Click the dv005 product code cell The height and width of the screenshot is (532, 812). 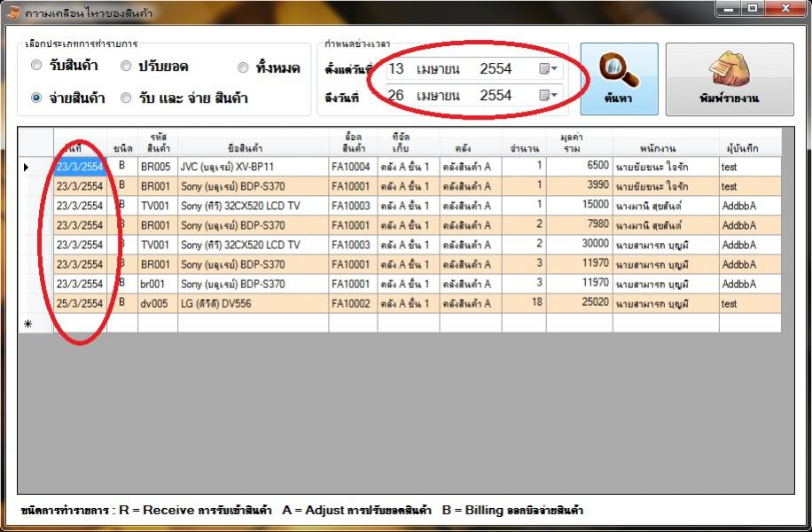pyautogui.click(x=158, y=303)
